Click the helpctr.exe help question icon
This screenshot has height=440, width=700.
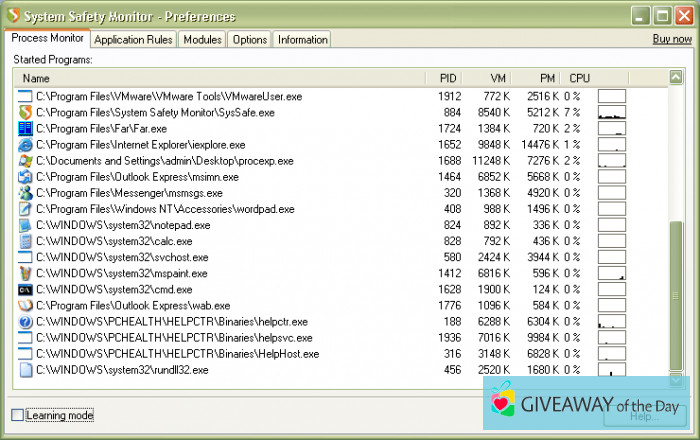26,322
